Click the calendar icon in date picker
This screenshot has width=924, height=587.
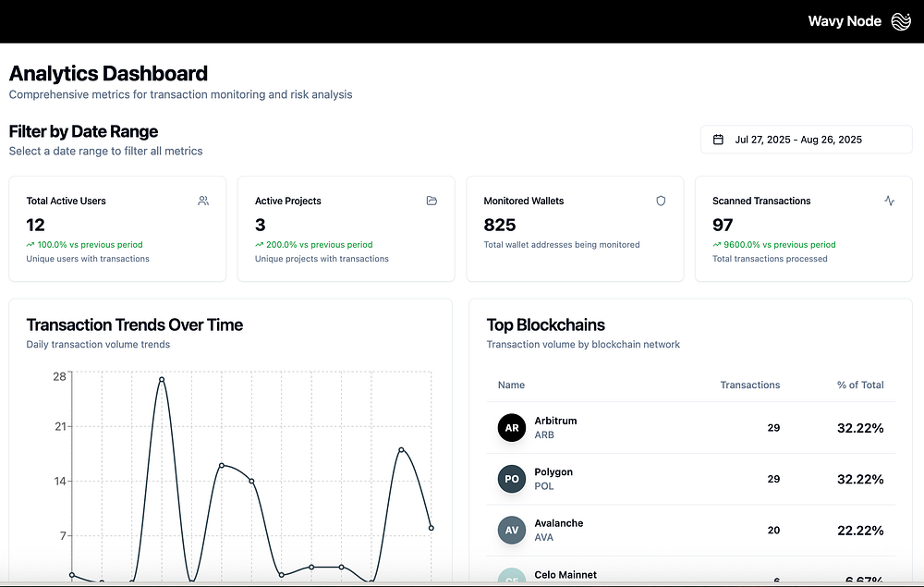(718, 140)
